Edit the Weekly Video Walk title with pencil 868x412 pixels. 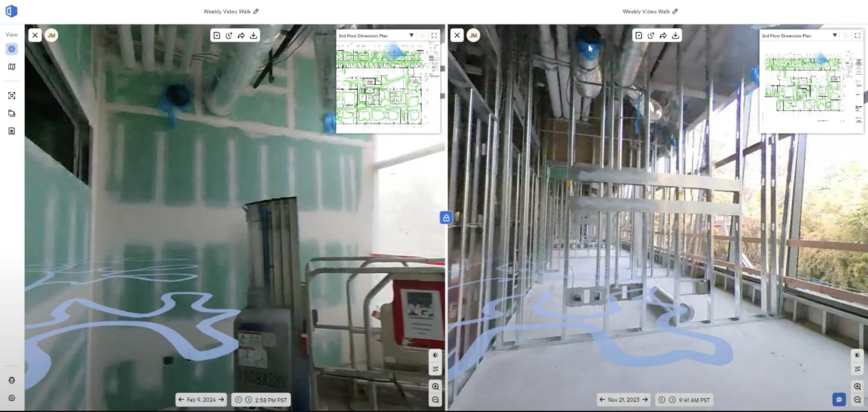(256, 11)
